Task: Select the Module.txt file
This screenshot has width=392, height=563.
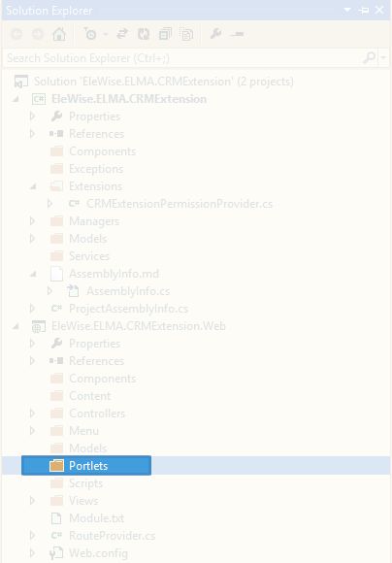Action: coord(97,518)
